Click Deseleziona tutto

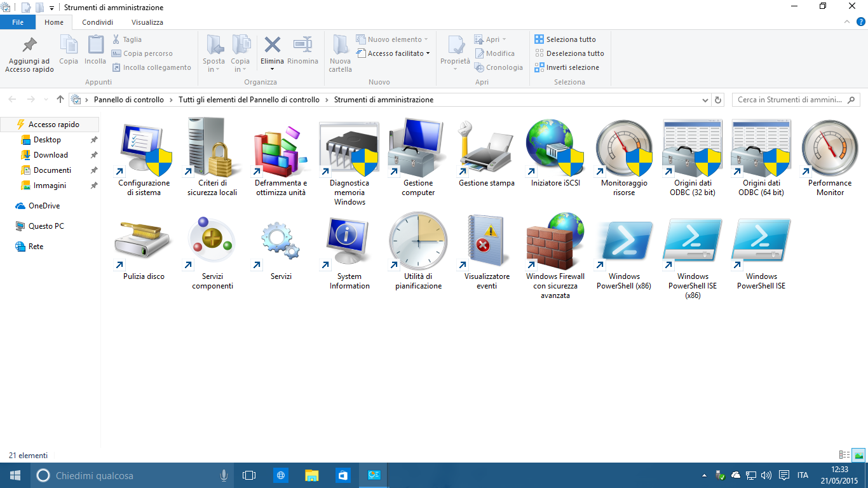pyautogui.click(x=569, y=53)
